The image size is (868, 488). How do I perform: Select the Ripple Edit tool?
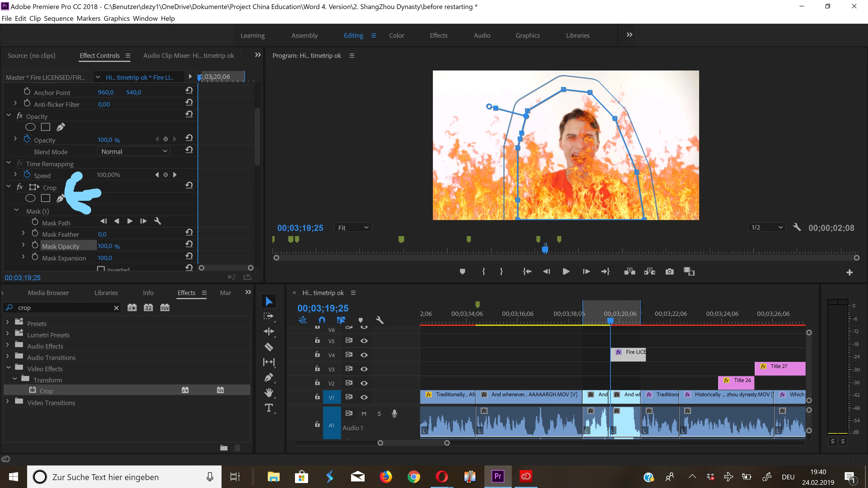[269, 331]
